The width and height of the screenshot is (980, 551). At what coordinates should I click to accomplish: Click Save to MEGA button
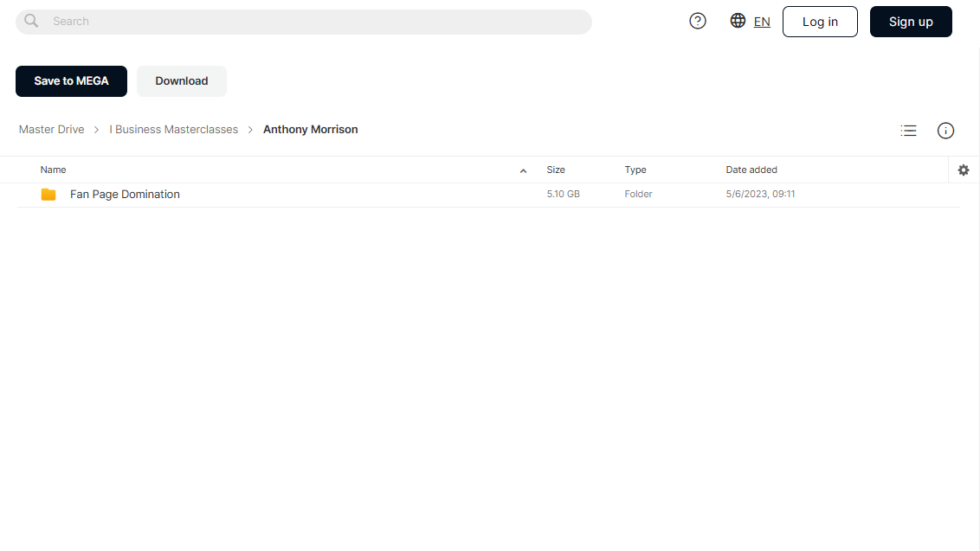[x=71, y=81]
